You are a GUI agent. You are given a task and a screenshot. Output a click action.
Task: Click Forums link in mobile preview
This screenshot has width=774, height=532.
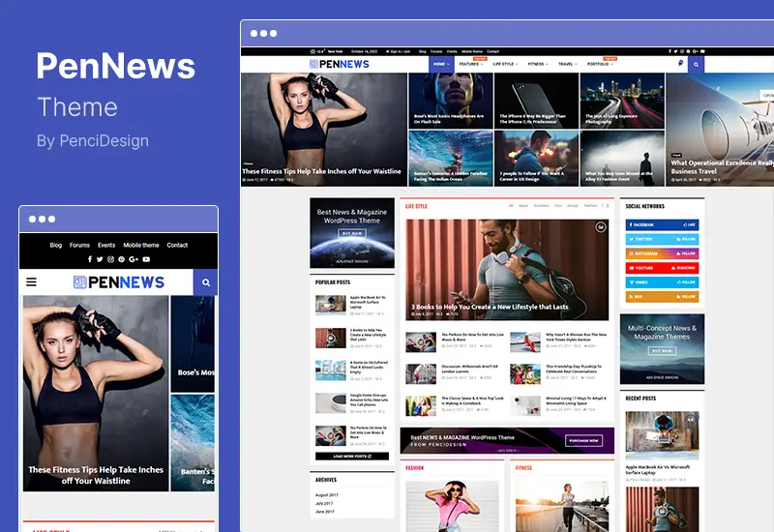(x=79, y=245)
